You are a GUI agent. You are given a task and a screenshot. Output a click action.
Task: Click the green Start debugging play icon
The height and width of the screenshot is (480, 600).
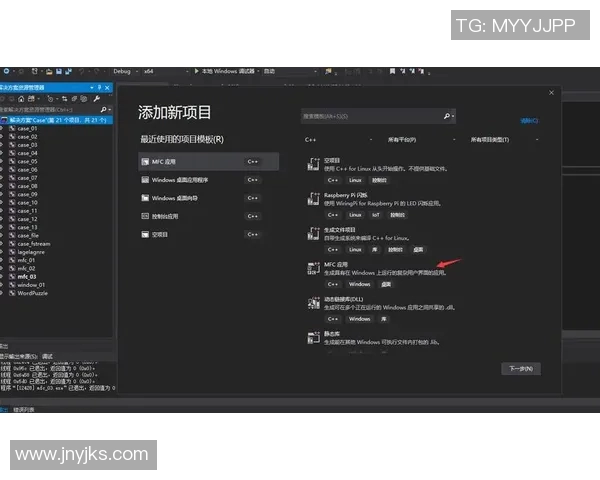point(196,71)
